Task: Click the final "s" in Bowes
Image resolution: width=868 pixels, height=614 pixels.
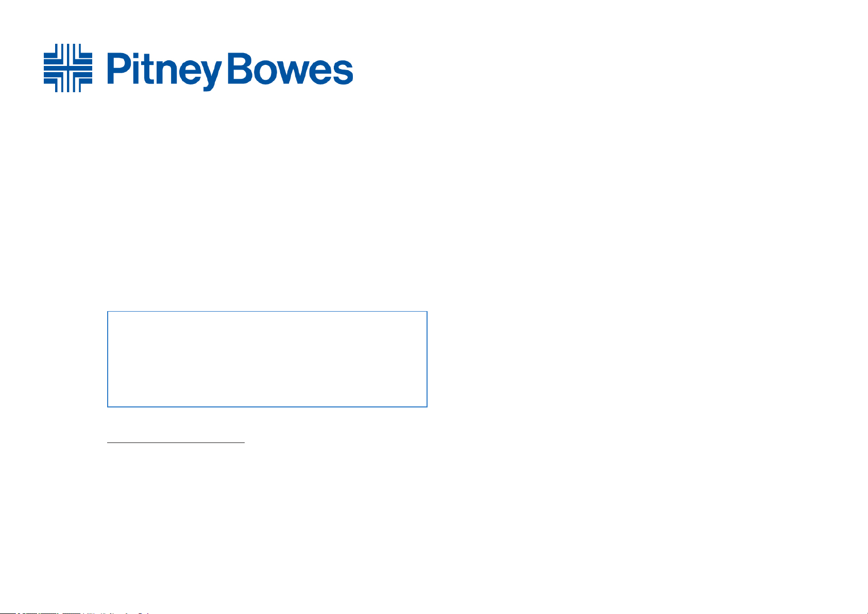Action: pos(343,73)
